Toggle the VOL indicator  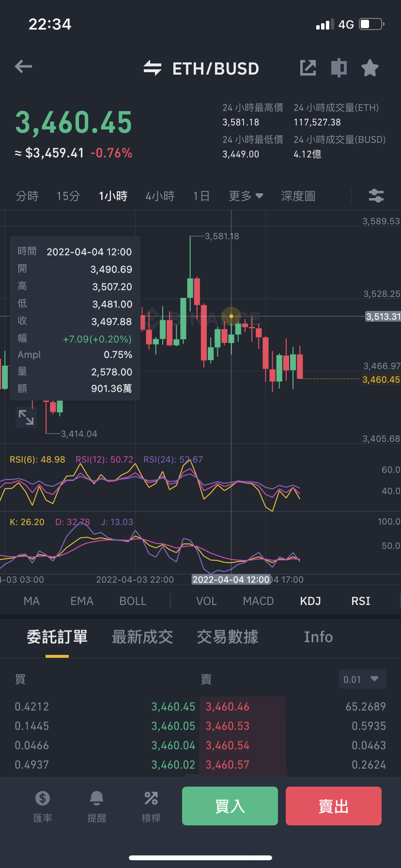coord(206,601)
